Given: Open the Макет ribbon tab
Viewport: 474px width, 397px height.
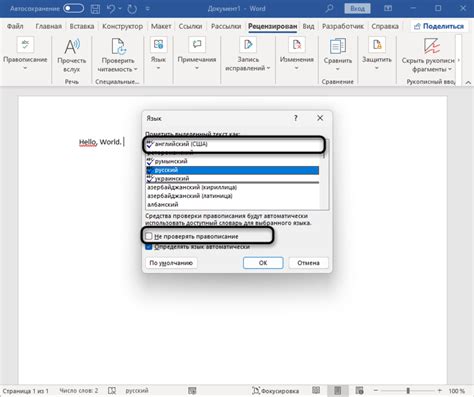Looking at the screenshot, I should tap(161, 26).
